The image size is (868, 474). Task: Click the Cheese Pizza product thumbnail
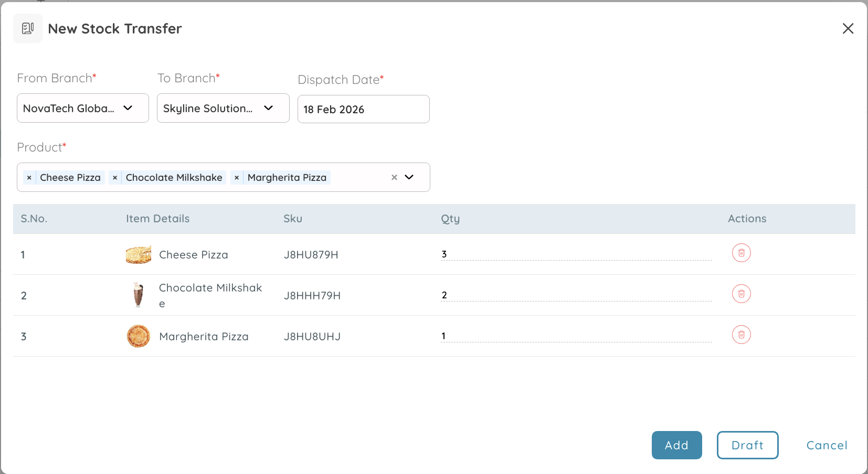tap(138, 254)
